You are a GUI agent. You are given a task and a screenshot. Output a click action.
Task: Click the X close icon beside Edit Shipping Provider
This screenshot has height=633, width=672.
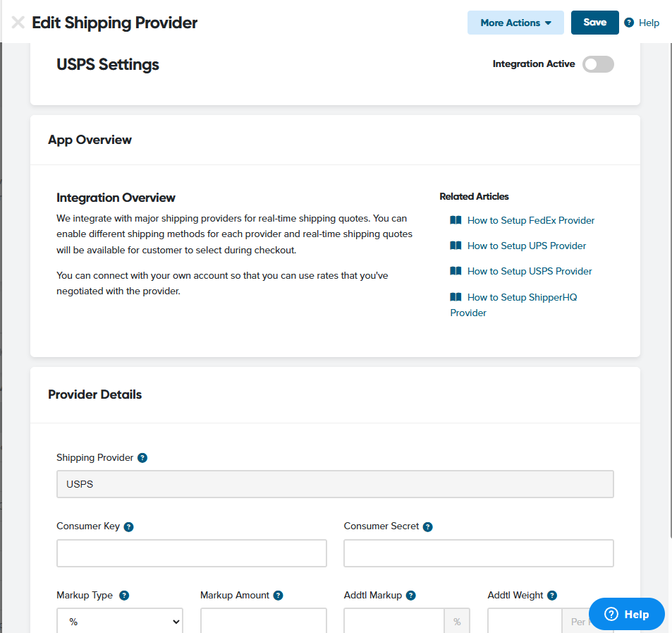[18, 23]
